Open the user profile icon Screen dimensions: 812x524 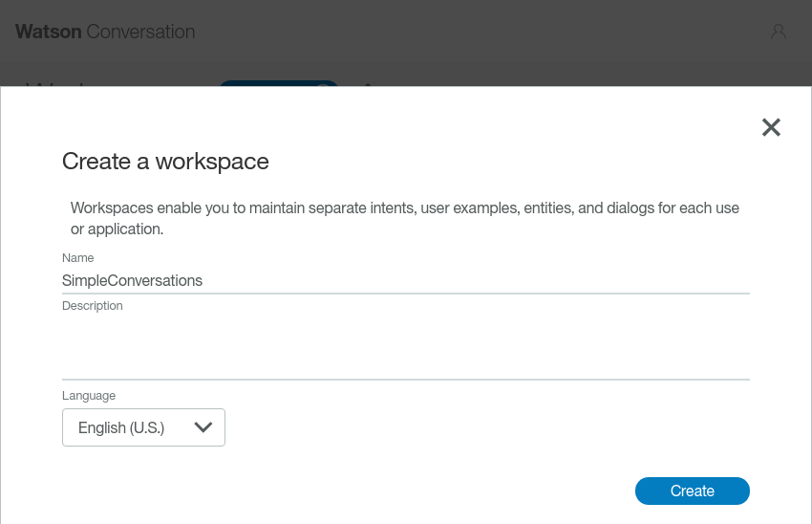pyautogui.click(x=778, y=32)
